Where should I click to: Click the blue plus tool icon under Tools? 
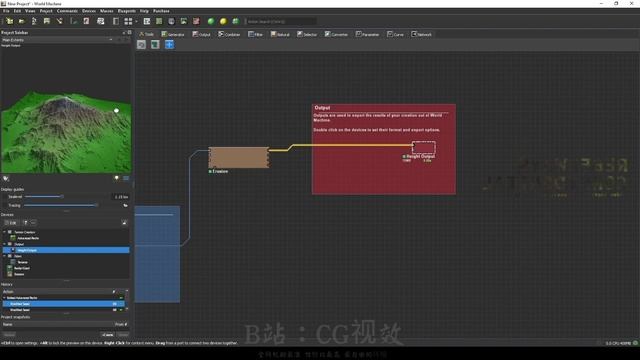[x=169, y=44]
